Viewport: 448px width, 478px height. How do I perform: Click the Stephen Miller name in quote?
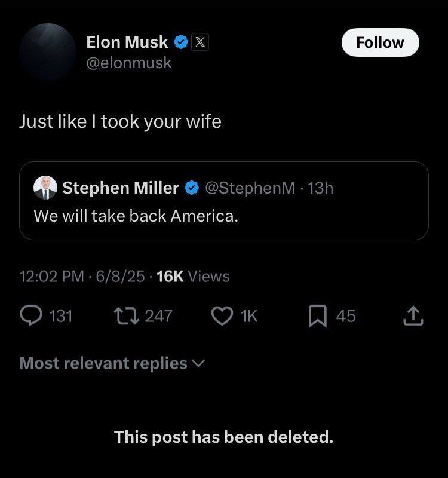tap(120, 188)
